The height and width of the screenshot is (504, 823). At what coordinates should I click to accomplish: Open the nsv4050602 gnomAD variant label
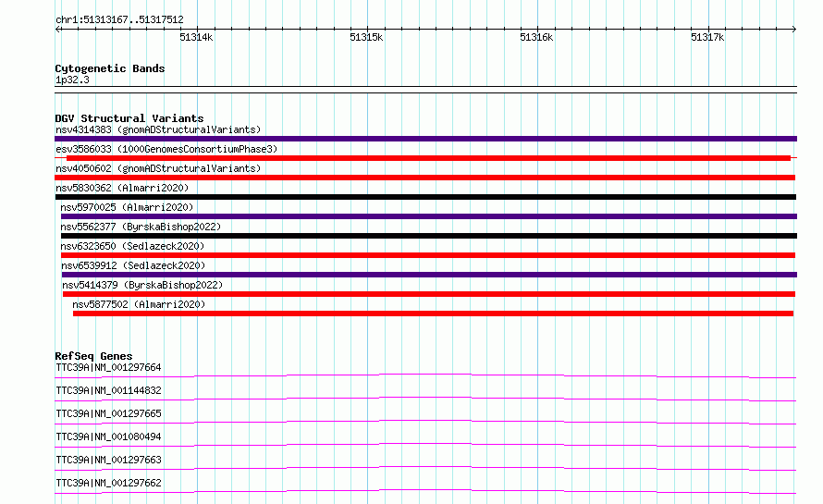(158, 168)
